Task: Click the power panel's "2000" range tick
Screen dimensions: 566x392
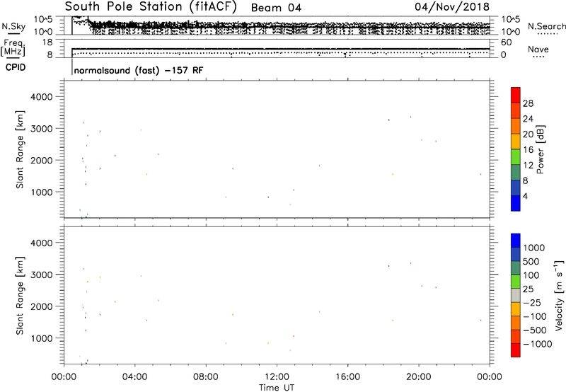Action: (x=41, y=160)
